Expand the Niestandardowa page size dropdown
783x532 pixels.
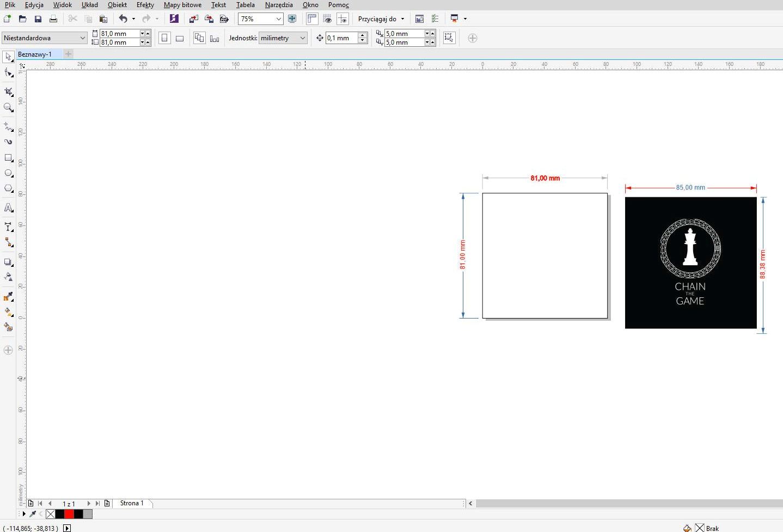(82, 38)
